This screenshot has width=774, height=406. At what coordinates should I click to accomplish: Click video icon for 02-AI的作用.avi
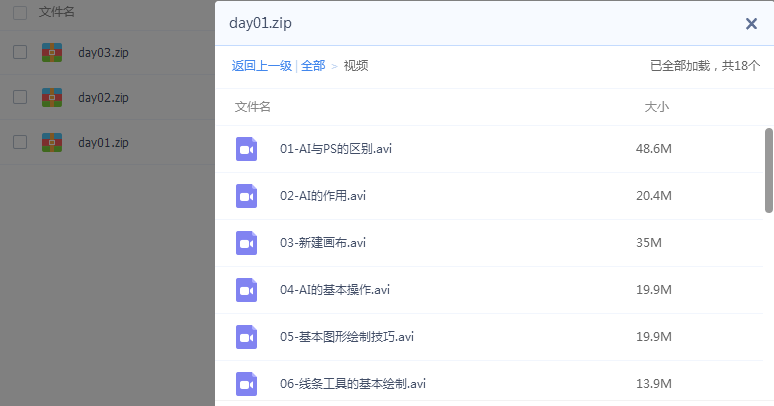[246, 196]
